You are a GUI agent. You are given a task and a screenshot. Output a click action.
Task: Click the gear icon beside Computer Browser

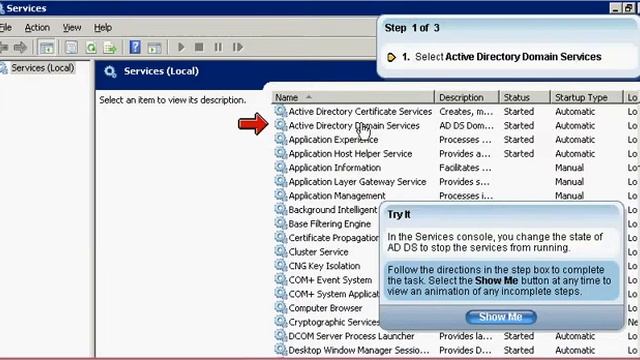pos(280,308)
